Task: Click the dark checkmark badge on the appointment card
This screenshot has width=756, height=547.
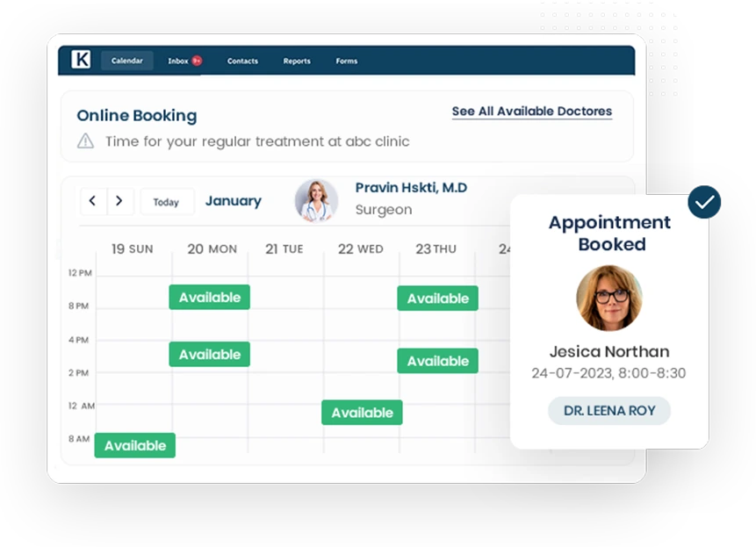Action: point(704,202)
